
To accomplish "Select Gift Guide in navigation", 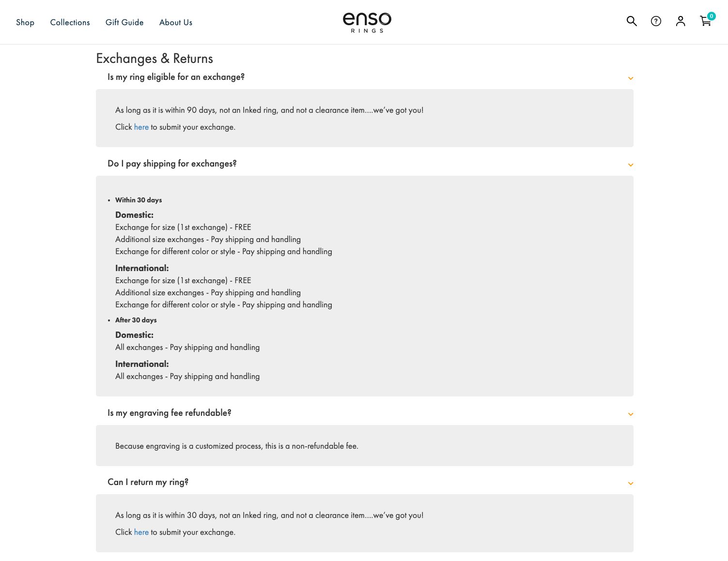I will 124,22.
